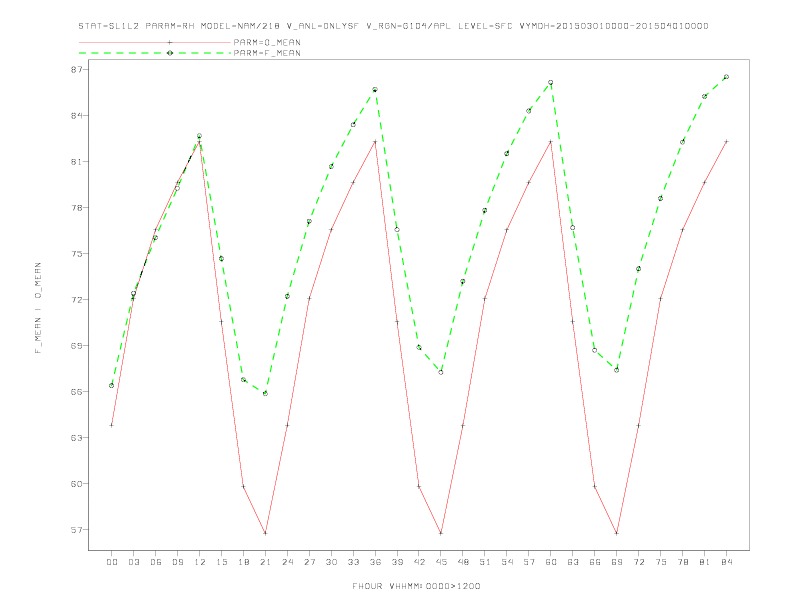This screenshot has width=792, height=612.
Task: Click the x-axis tick label 42
Action: 419,562
